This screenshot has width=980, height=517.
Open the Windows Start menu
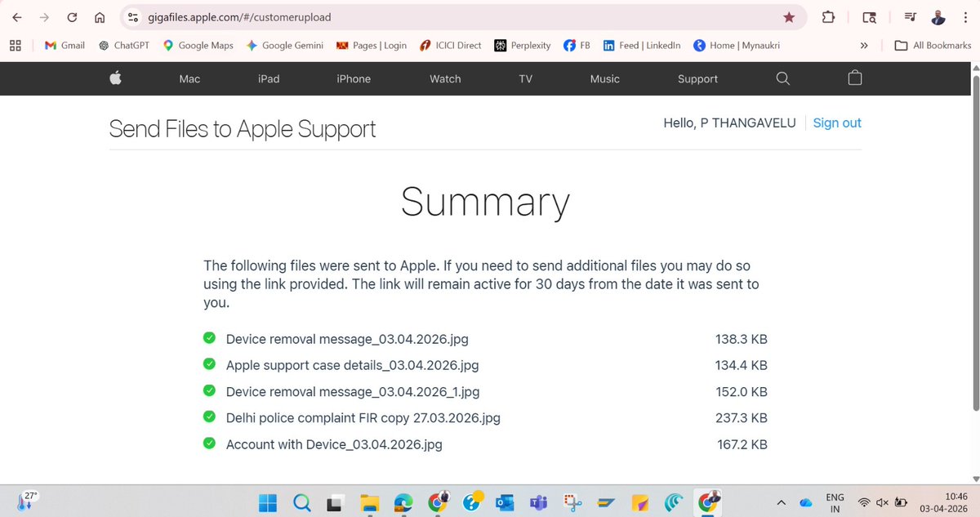[269, 501]
